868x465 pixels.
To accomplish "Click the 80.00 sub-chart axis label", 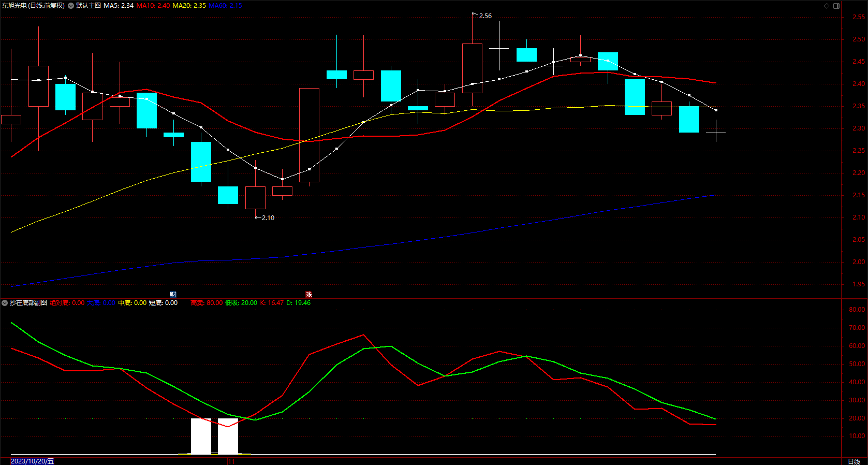I will click(857, 310).
